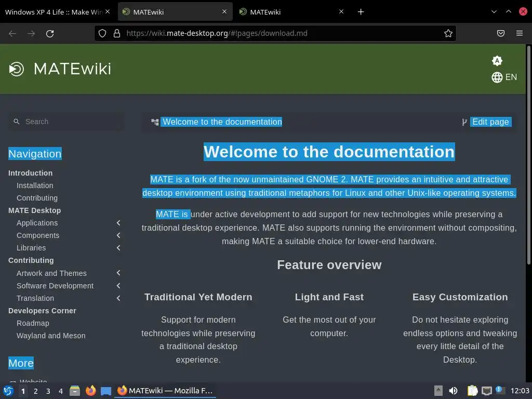532x399 pixels.
Task: Click the clipboard manager tray icon
Action: click(x=472, y=391)
